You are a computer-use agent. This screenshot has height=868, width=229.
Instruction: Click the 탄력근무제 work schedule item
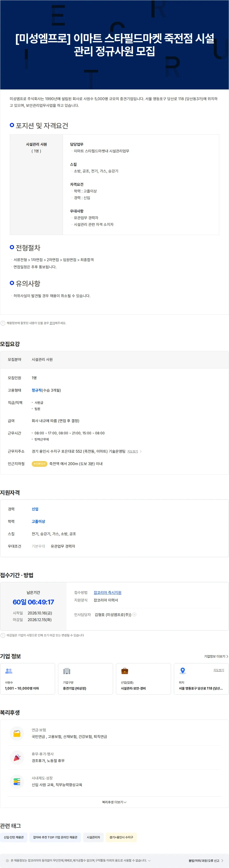(x=42, y=439)
